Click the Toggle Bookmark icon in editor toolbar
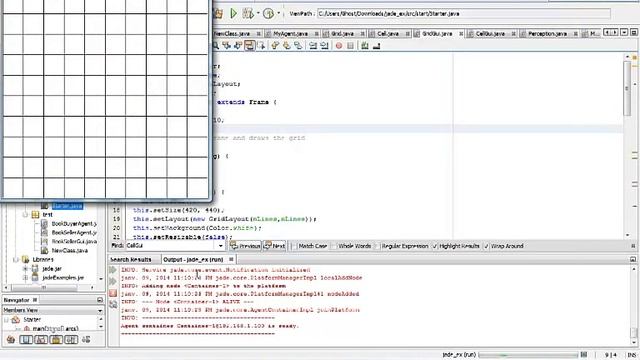 point(298,46)
